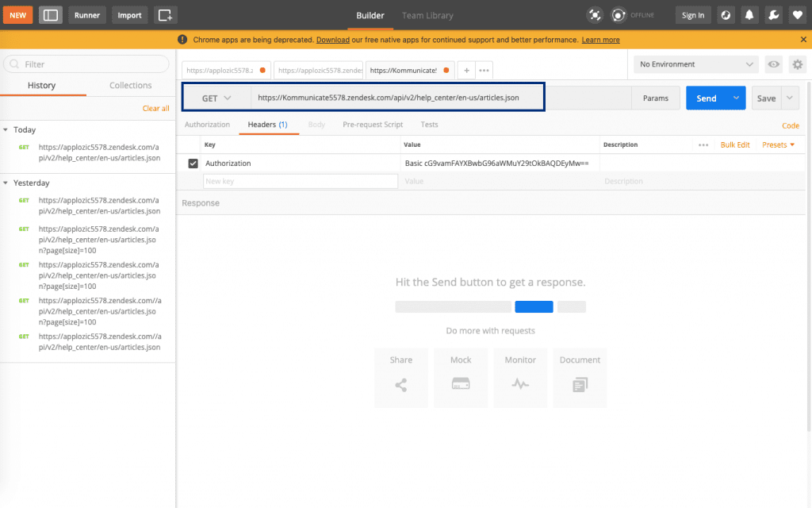Open the tab options ellipsis menu
Image resolution: width=812 pixels, height=508 pixels.
click(485, 71)
